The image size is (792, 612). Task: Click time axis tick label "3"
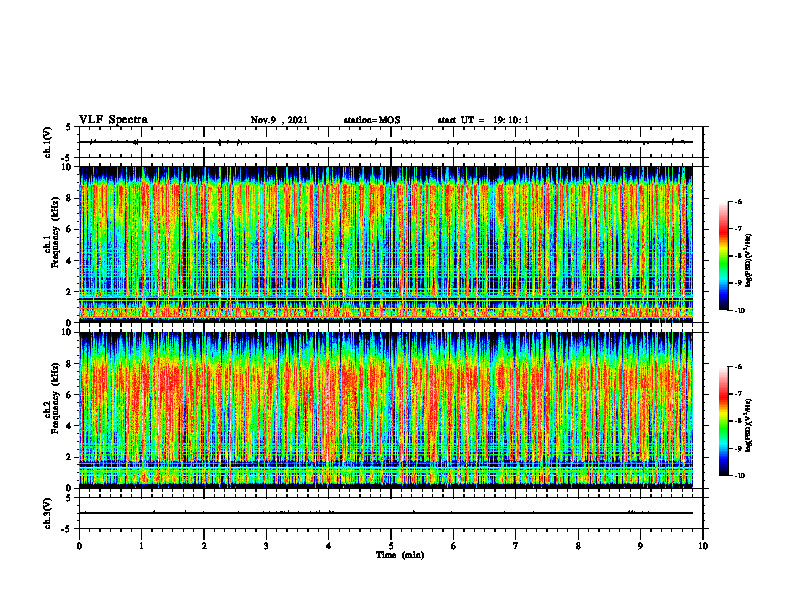[x=266, y=546]
